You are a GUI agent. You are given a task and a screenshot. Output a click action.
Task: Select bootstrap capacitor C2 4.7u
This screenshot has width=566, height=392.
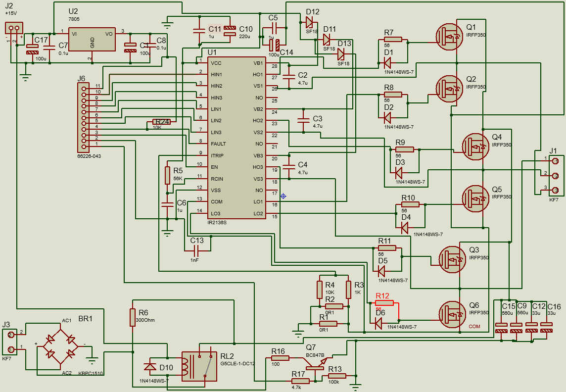(x=289, y=77)
